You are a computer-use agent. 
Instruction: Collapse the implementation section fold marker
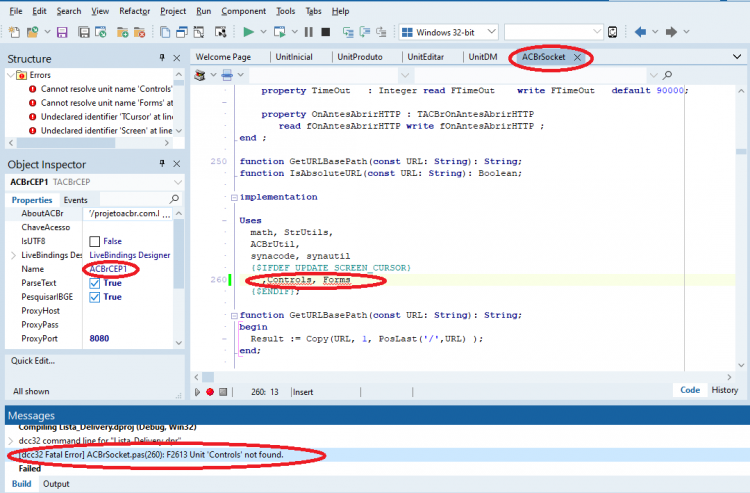tap(234, 197)
